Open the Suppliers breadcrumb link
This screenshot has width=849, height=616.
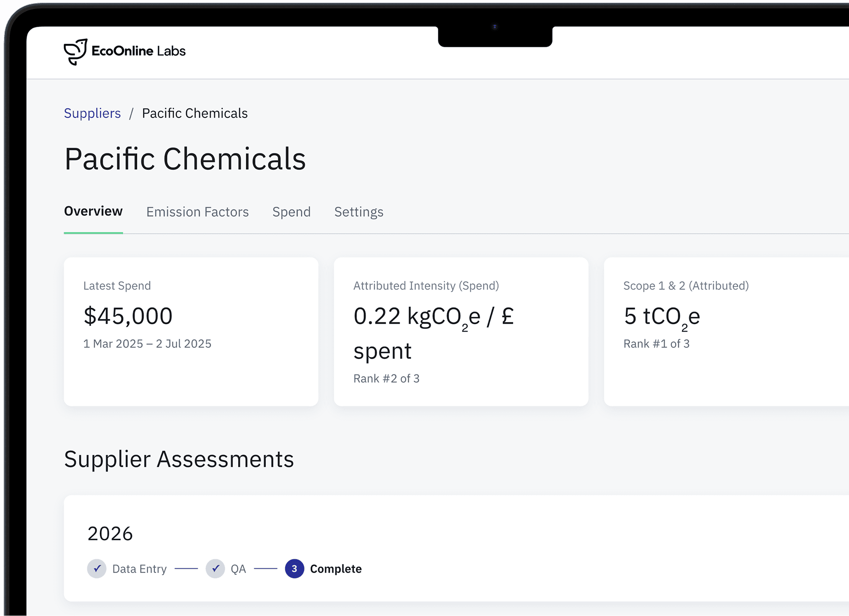tap(92, 113)
